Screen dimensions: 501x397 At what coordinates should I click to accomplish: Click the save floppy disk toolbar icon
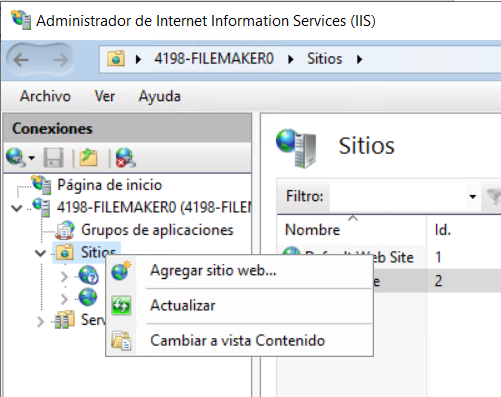click(53, 157)
